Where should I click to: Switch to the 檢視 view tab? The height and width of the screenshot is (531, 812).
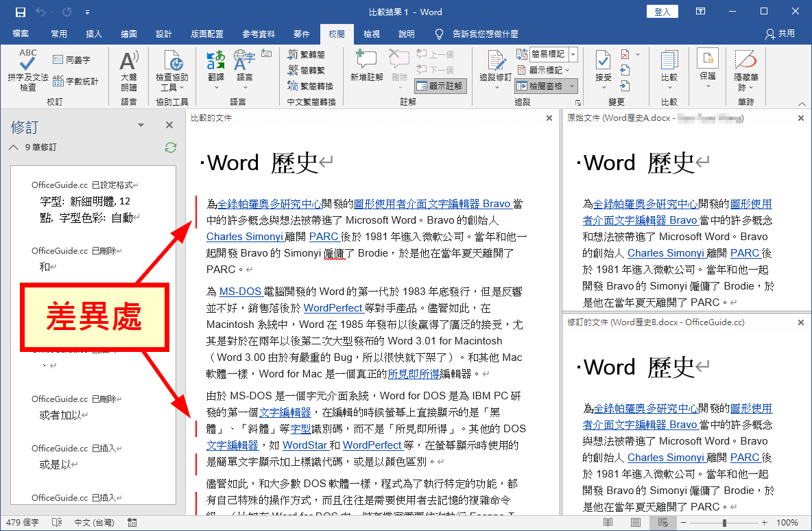coord(371,34)
